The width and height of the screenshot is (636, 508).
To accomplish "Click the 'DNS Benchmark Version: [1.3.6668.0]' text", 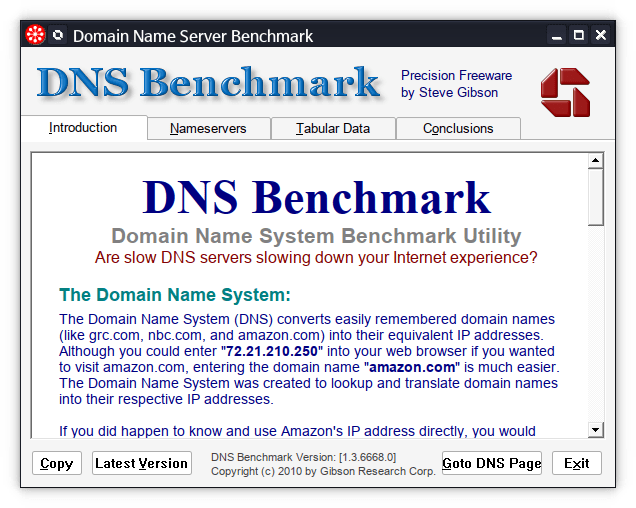I will click(303, 457).
